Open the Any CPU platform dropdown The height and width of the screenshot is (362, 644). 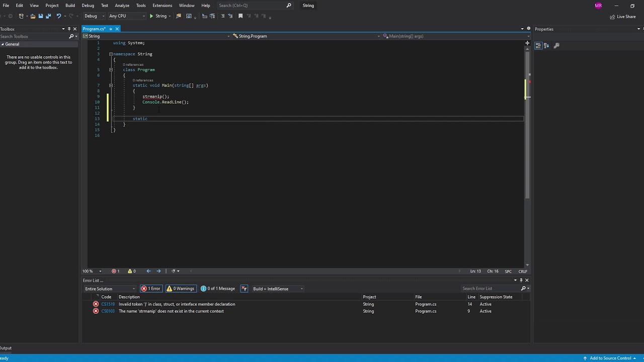pos(126,16)
